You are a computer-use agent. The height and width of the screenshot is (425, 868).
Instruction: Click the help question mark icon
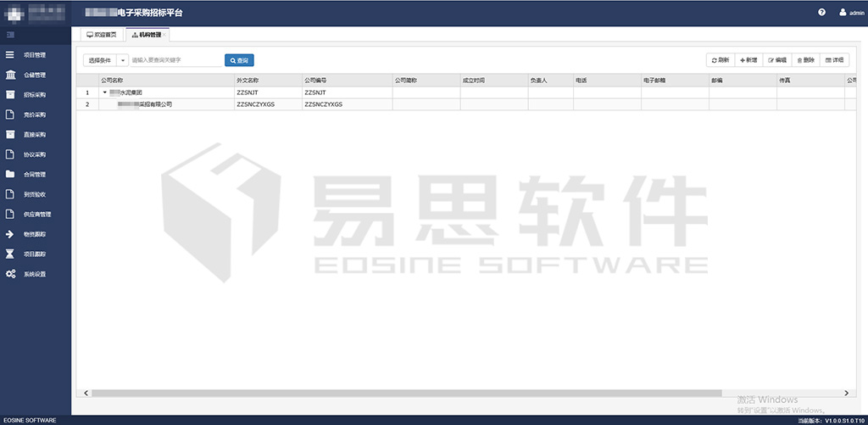click(x=821, y=13)
